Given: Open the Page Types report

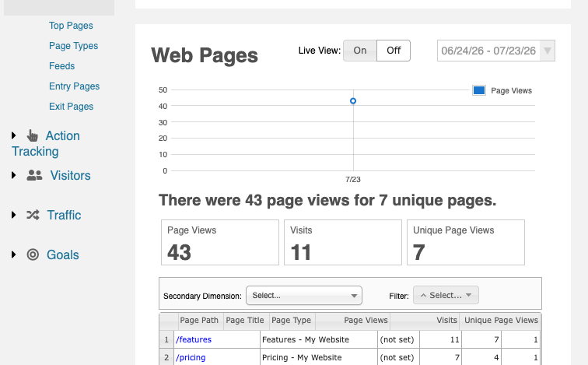Looking at the screenshot, I should tap(73, 46).
